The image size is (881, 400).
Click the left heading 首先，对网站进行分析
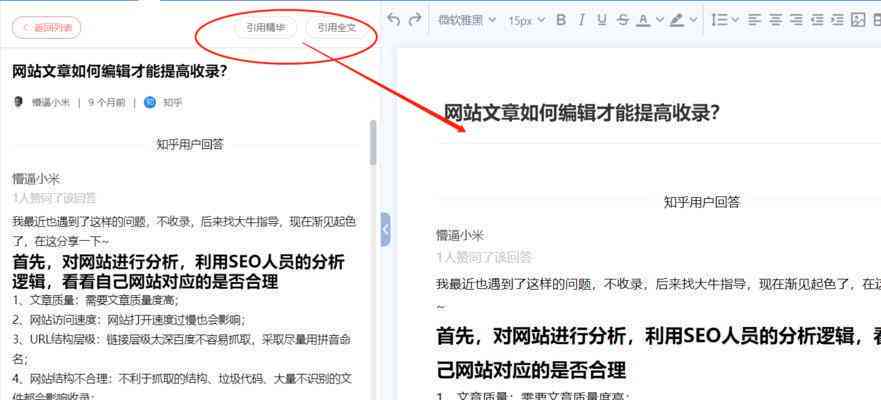click(178, 271)
